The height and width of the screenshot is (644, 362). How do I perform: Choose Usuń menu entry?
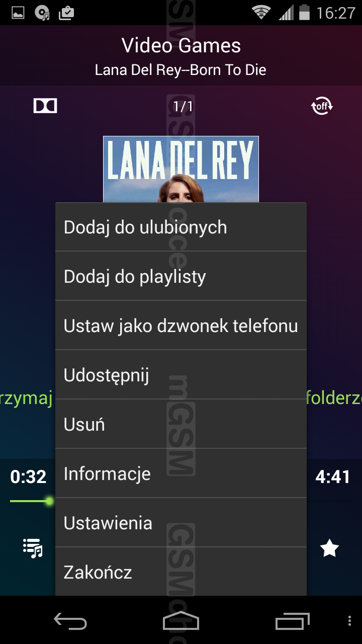[181, 424]
